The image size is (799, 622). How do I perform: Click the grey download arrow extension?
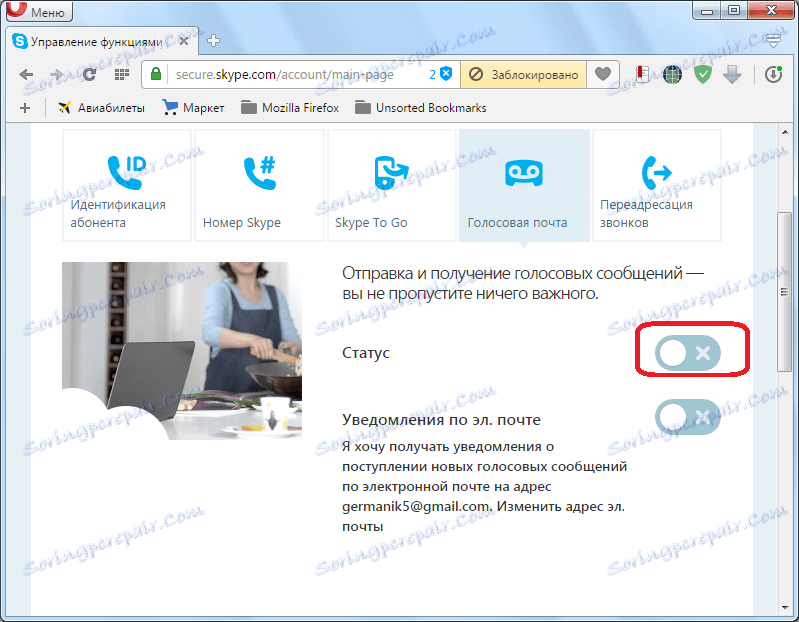pyautogui.click(x=732, y=74)
